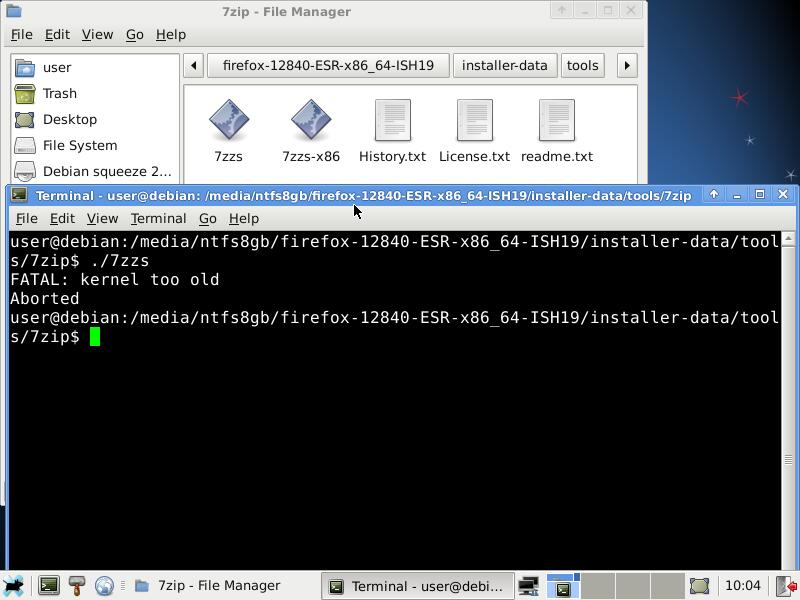Open the 7zzs executable file icon

(229, 120)
